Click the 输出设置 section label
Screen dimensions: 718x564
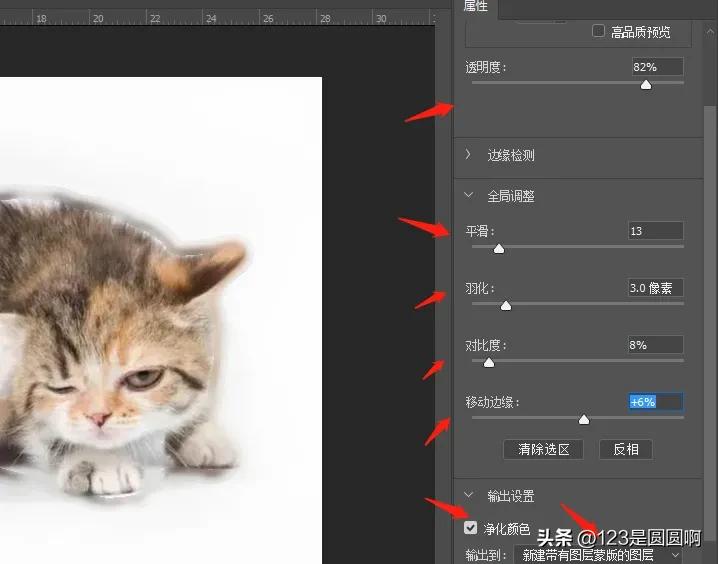[x=511, y=496]
